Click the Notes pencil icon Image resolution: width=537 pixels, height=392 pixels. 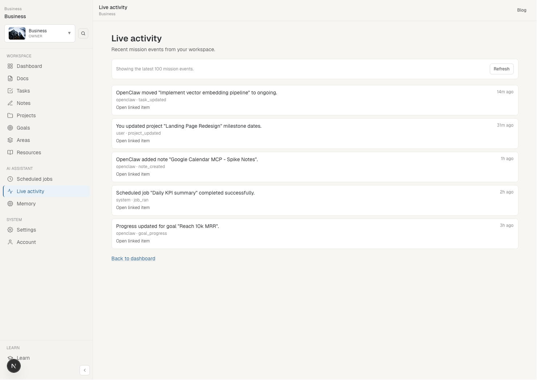(11, 103)
